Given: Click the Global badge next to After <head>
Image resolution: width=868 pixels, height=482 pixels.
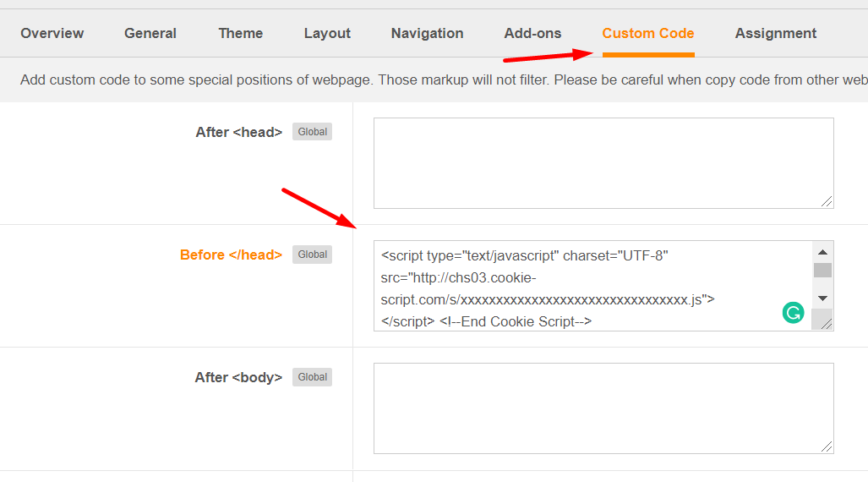Looking at the screenshot, I should click(x=312, y=132).
